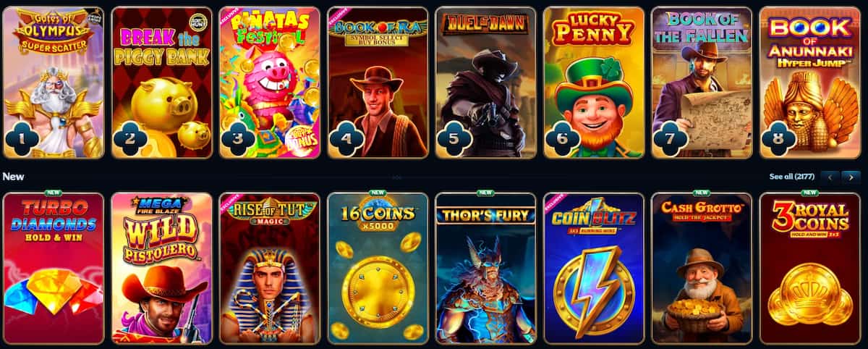Open the Book of Ra game tile
Viewport: 868px width, 349px height.
378,83
